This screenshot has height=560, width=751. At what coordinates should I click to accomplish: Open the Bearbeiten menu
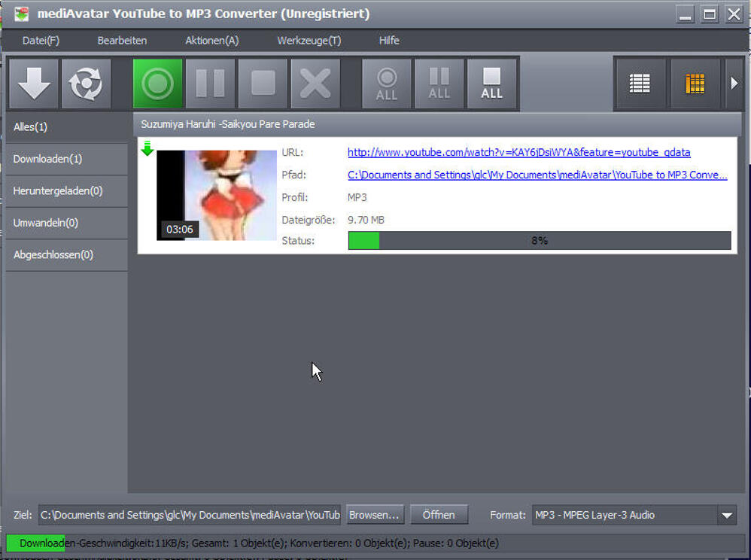122,41
